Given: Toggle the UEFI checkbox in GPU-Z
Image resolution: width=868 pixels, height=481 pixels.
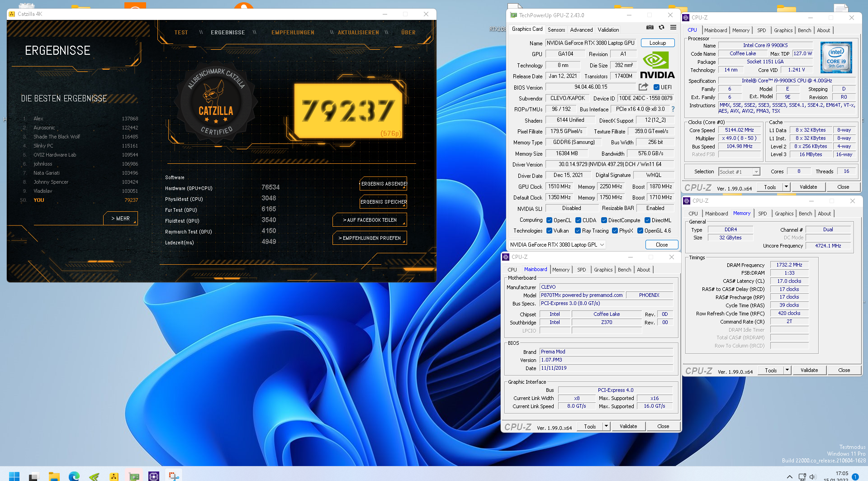Looking at the screenshot, I should click(656, 87).
